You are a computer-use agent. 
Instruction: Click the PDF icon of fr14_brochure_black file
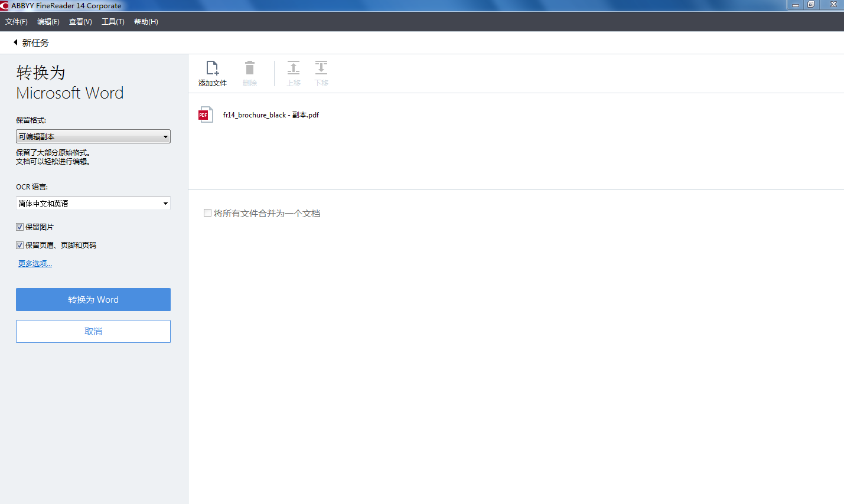[205, 114]
